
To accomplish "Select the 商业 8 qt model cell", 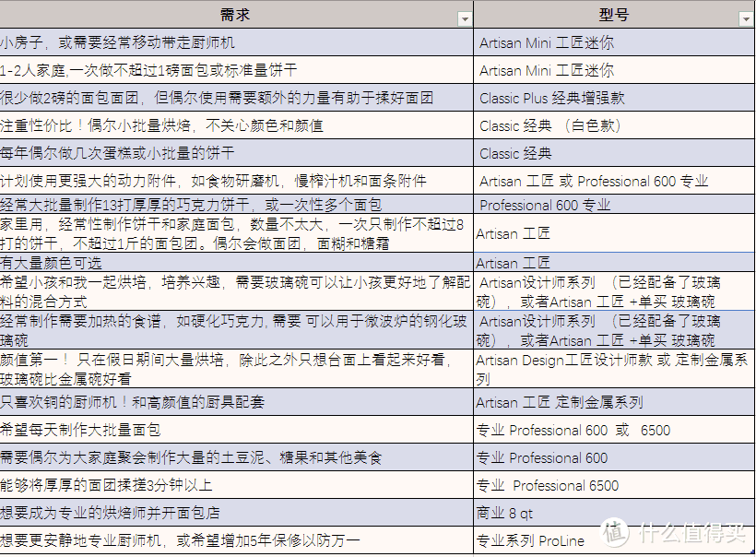I will (x=614, y=513).
